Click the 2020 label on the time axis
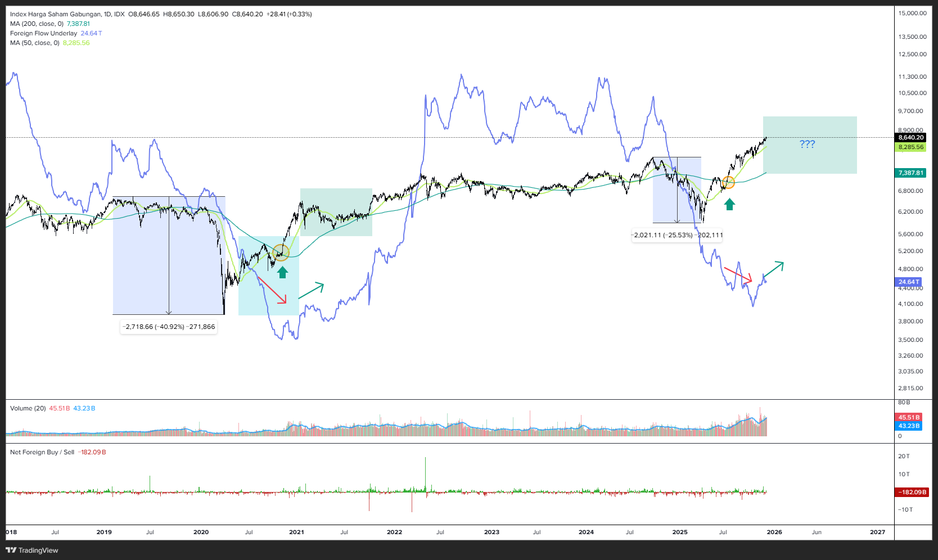 (x=201, y=532)
